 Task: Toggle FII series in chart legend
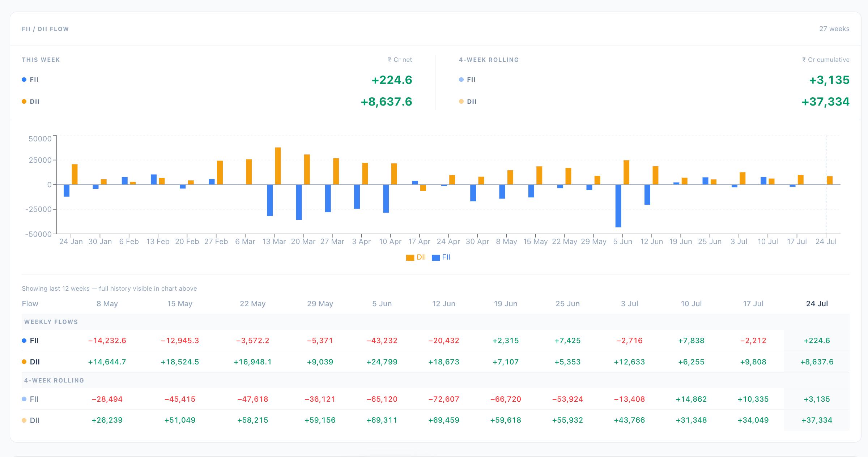441,257
